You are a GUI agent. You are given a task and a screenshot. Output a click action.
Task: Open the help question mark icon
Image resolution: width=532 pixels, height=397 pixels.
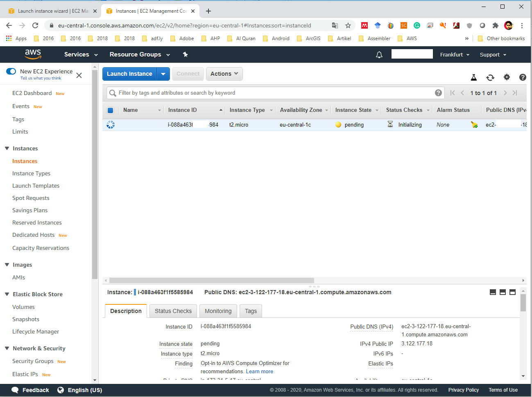523,77
